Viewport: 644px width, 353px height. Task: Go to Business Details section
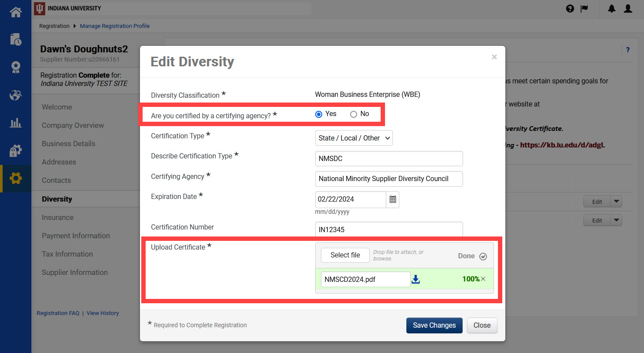[68, 144]
